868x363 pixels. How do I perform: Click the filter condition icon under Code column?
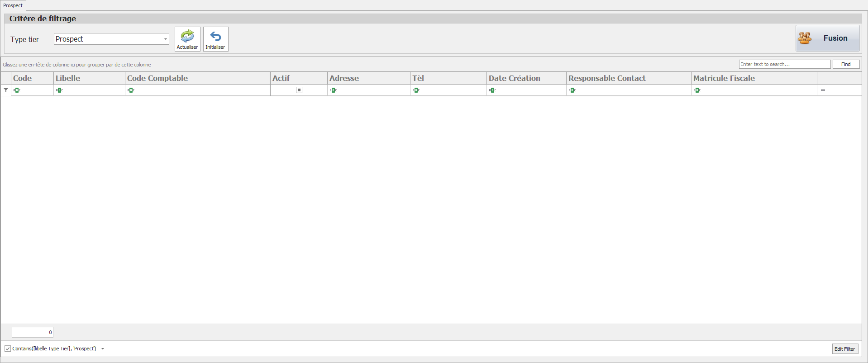(x=17, y=90)
